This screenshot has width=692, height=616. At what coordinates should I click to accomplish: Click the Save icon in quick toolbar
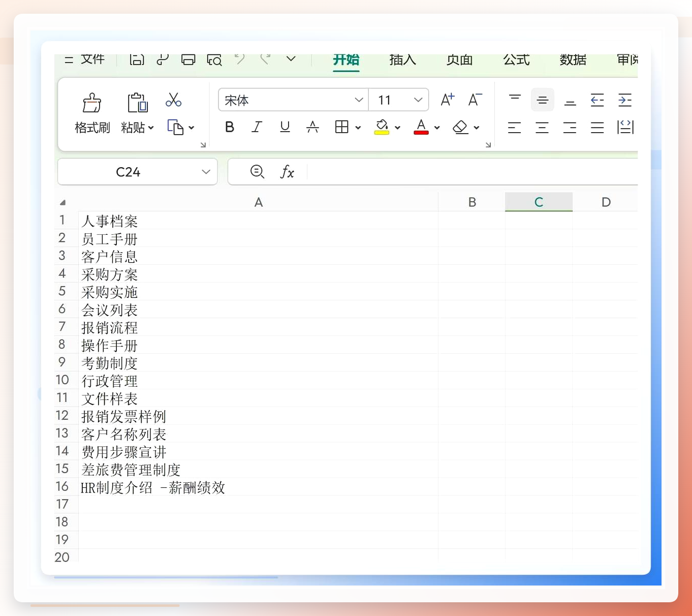point(137,59)
